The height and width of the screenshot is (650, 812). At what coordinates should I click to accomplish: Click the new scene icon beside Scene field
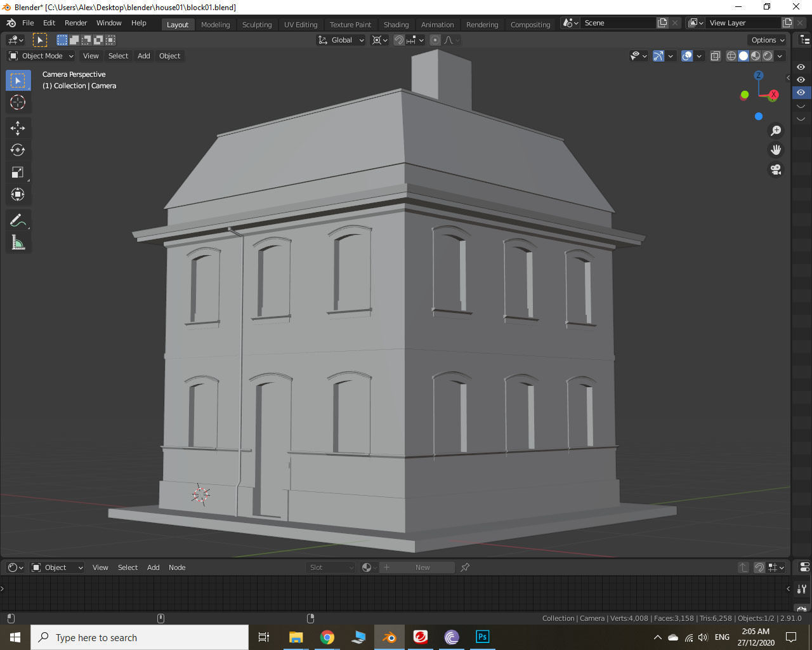click(662, 23)
